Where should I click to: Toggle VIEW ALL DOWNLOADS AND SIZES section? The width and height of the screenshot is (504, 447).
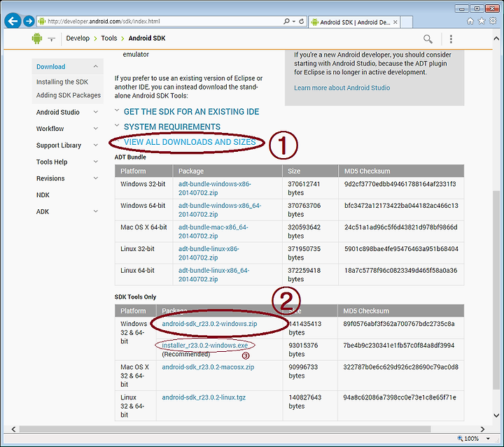(x=190, y=142)
